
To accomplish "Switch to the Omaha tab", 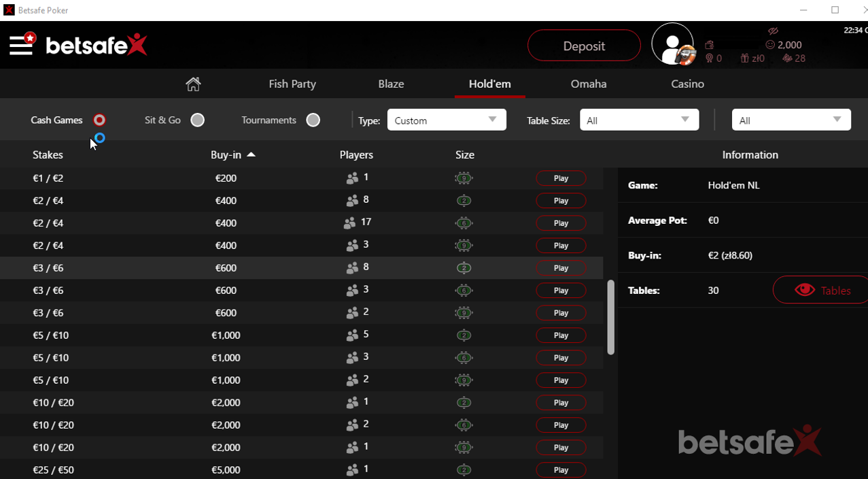I will [588, 84].
